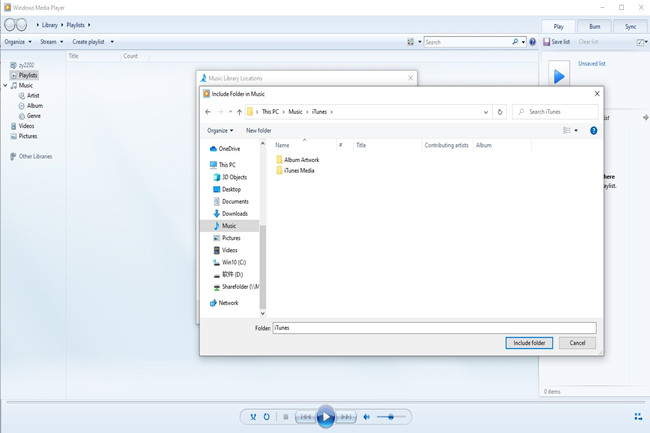
Task: Open 3D Objects in the navigation pane
Action: click(x=230, y=177)
